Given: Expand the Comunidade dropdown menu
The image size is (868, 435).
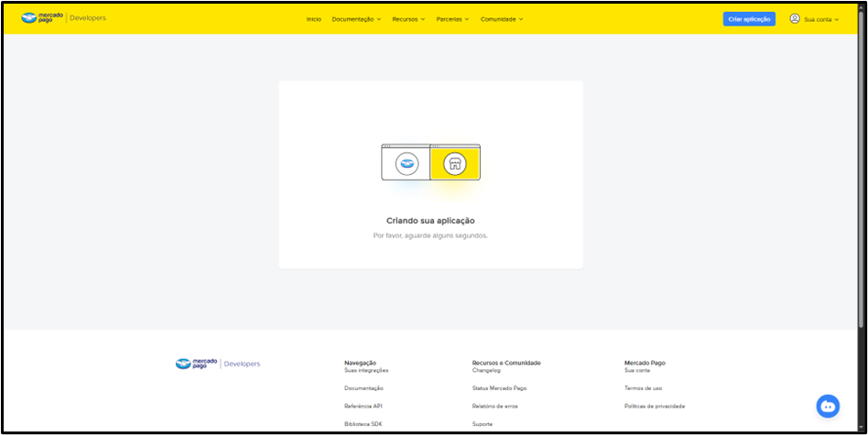Looking at the screenshot, I should pyautogui.click(x=502, y=19).
